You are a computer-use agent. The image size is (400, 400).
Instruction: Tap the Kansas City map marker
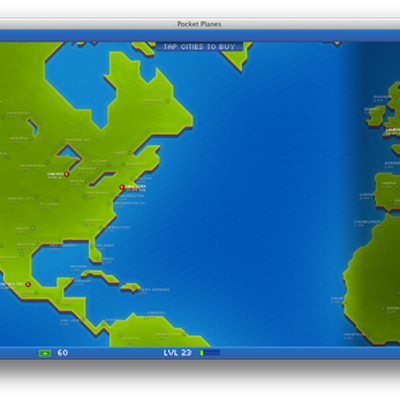(36, 197)
